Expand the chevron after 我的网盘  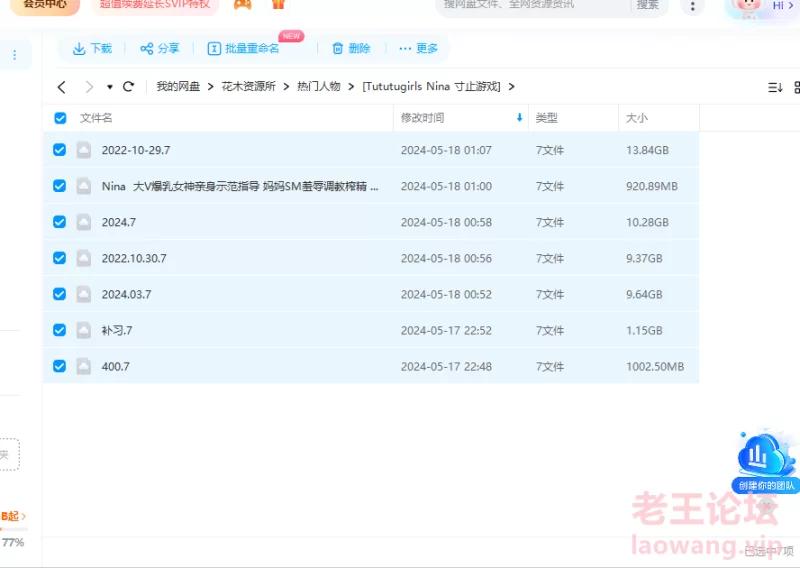[210, 87]
